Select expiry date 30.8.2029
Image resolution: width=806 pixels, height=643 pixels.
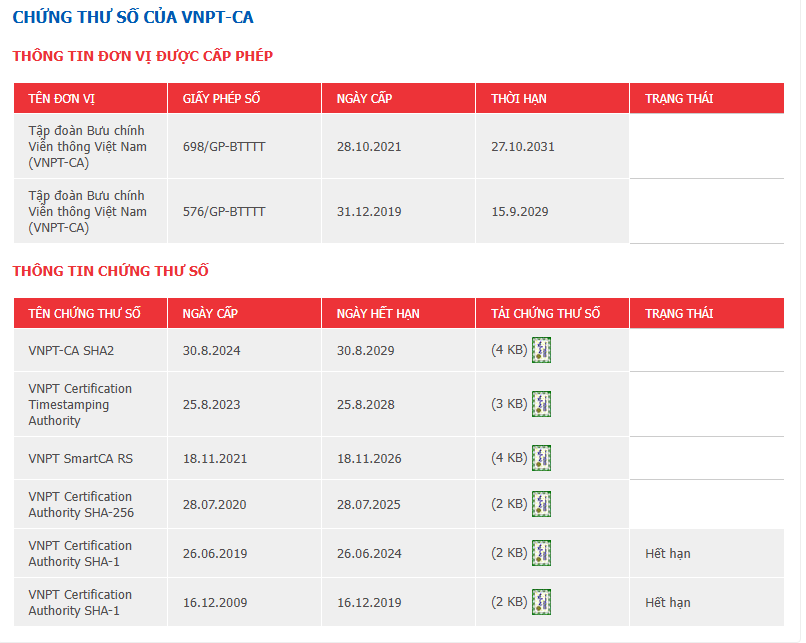coord(365,351)
